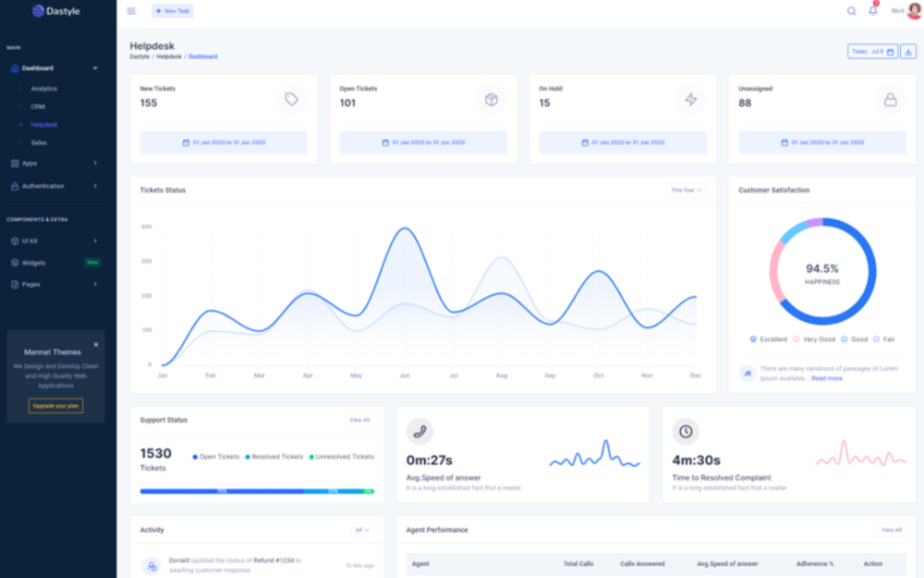This screenshot has width=924, height=578.
Task: Click the lock icon on Unassigned card
Action: [891, 100]
